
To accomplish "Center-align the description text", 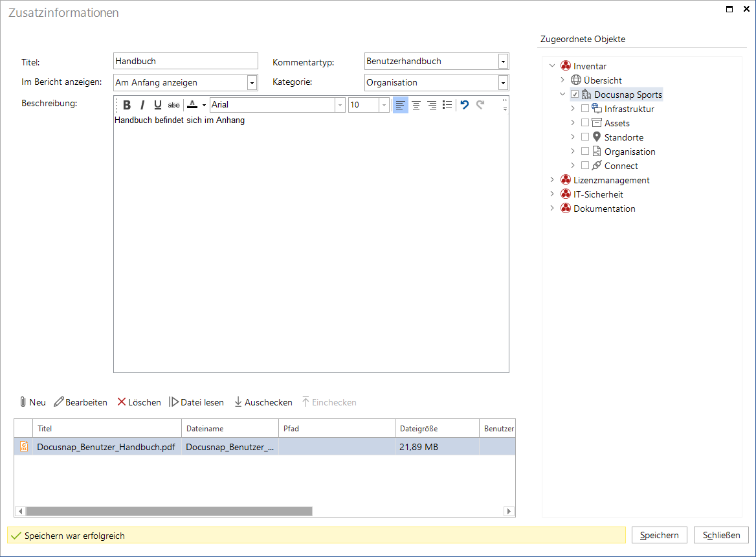I will (416, 105).
